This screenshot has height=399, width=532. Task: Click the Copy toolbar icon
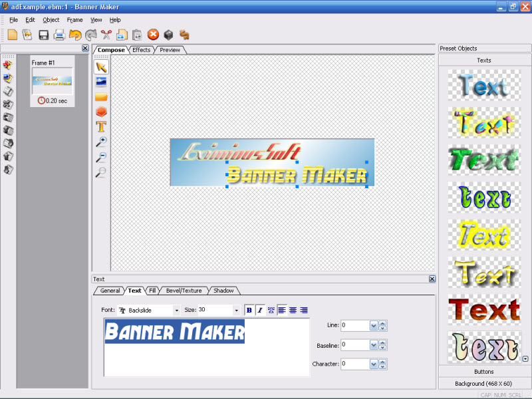point(122,35)
